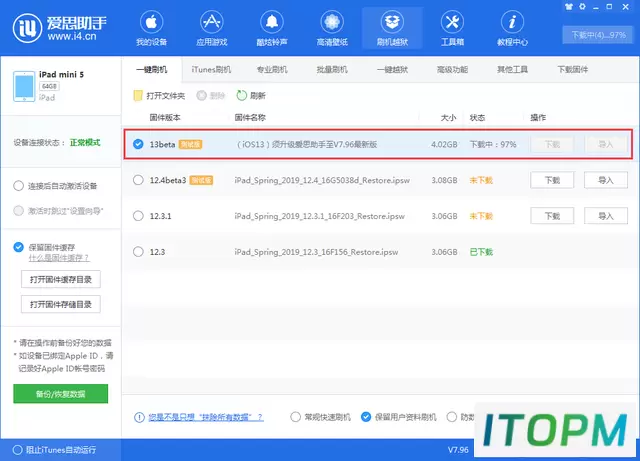Switch to the 高级功能 tab
The image size is (640, 461).
(x=452, y=70)
